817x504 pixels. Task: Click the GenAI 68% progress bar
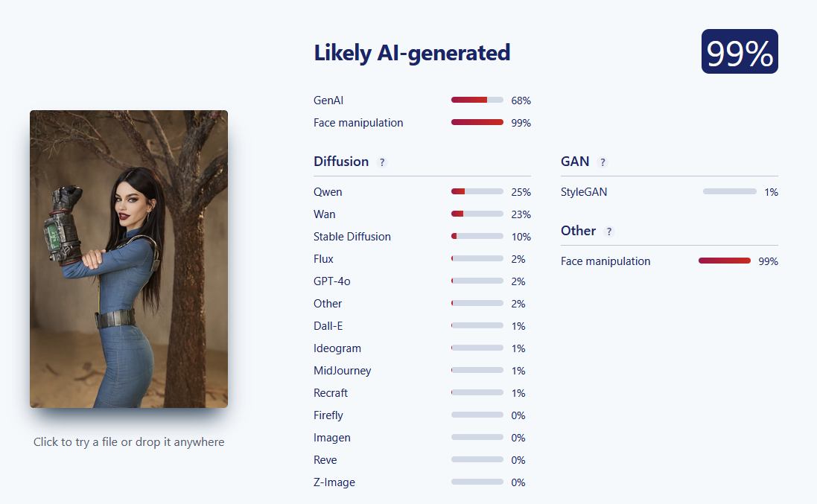(477, 100)
